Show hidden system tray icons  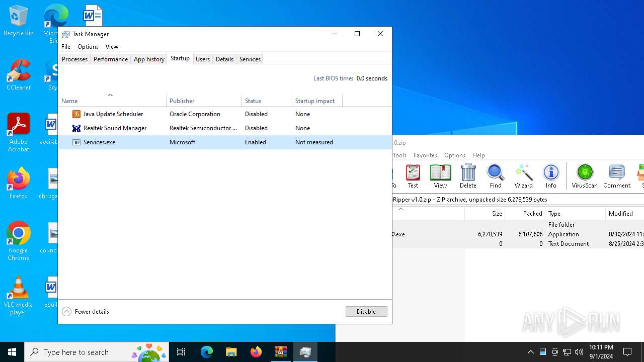(x=530, y=352)
